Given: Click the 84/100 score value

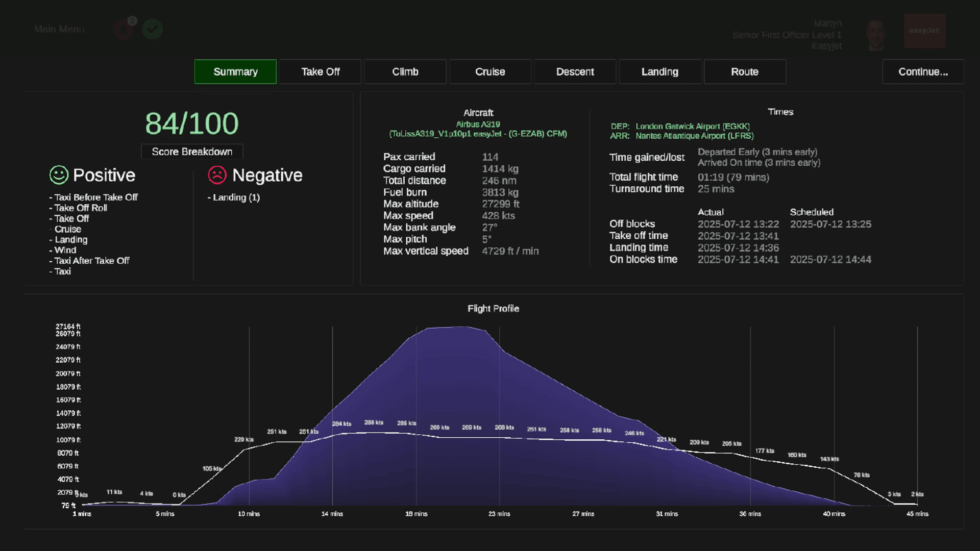Looking at the screenshot, I should point(192,123).
